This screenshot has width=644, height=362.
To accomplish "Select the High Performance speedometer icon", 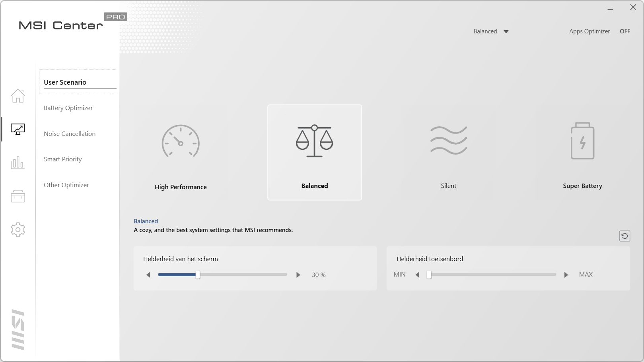I will (181, 141).
